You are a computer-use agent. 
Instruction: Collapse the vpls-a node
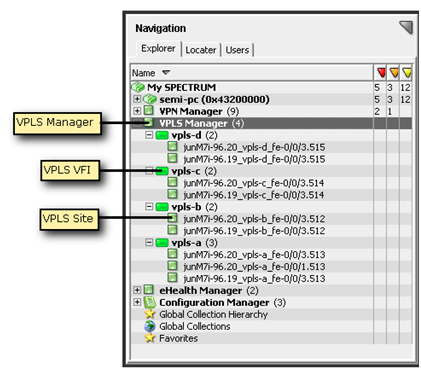(149, 242)
